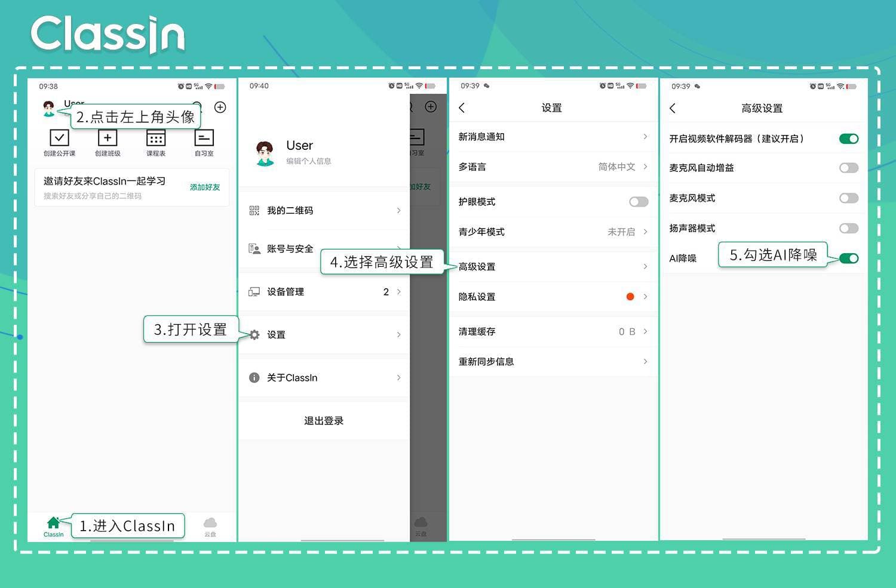Tap the 简体中文 language value
The image size is (896, 588).
click(x=616, y=167)
